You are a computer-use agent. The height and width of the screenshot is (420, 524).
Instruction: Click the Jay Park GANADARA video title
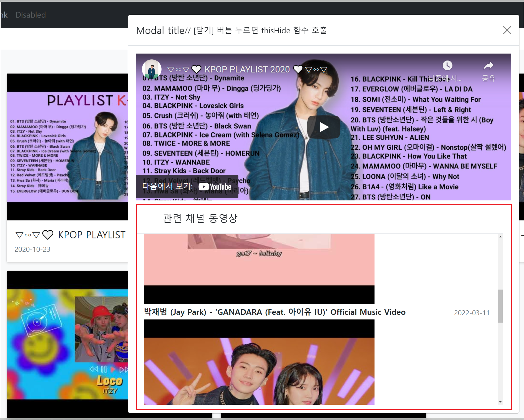click(x=275, y=312)
